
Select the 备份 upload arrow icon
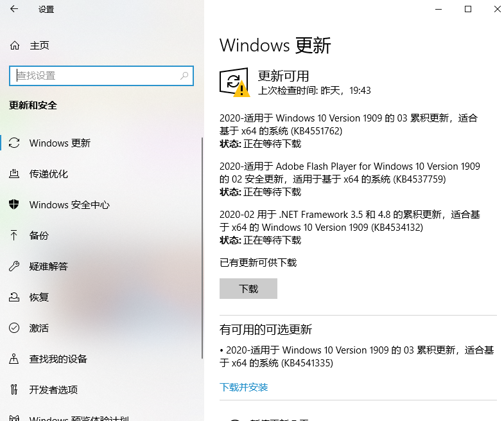click(x=14, y=235)
